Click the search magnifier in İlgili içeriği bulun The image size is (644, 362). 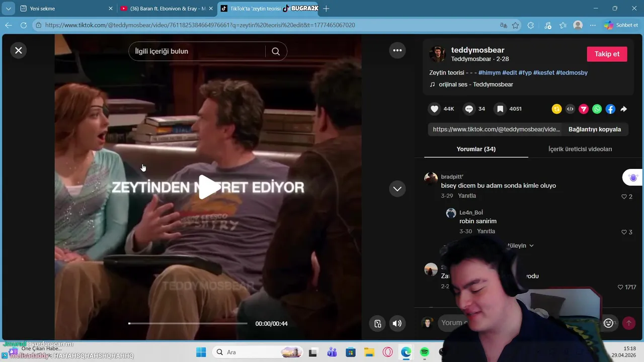pyautogui.click(x=276, y=51)
